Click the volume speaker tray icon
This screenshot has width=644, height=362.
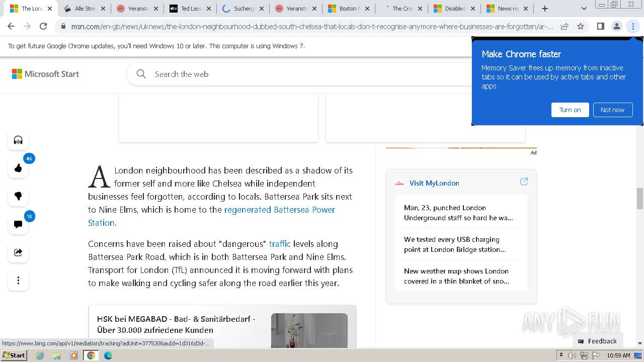point(572,355)
